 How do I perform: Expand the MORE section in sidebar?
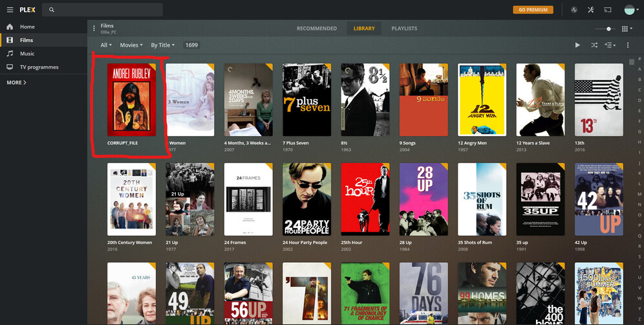pos(16,82)
